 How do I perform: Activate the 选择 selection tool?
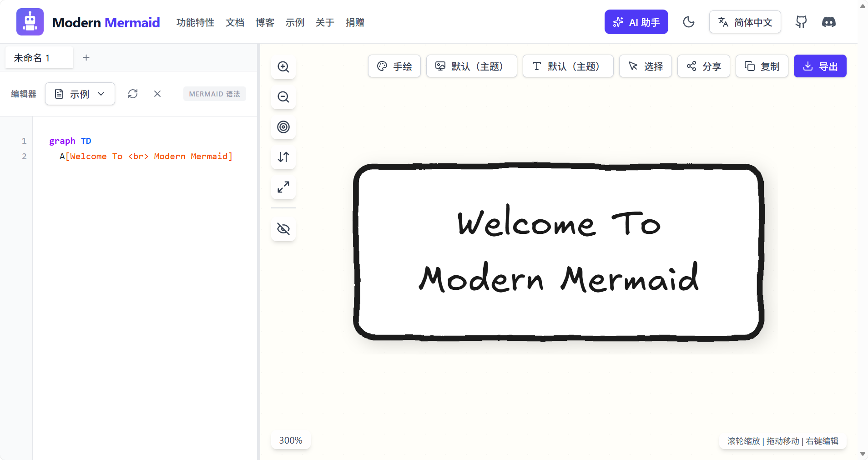pos(646,66)
